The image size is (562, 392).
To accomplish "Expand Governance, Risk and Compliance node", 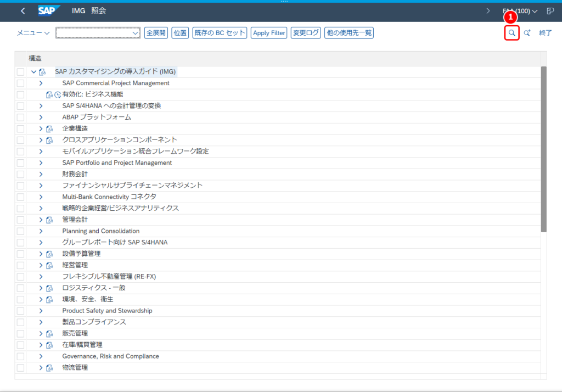I will pyautogui.click(x=41, y=356).
